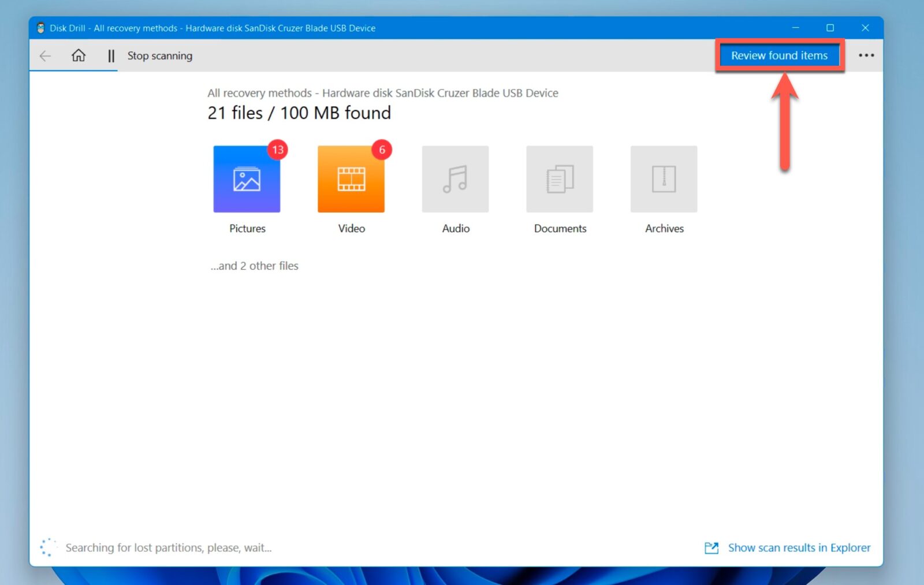Click the Pictures badge showing 13 items
This screenshot has height=585, width=924.
[278, 150]
